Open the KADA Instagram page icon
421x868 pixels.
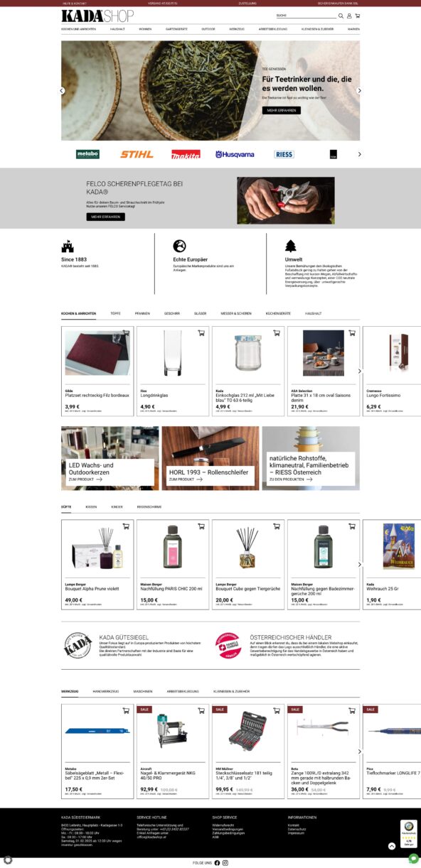pos(225,862)
